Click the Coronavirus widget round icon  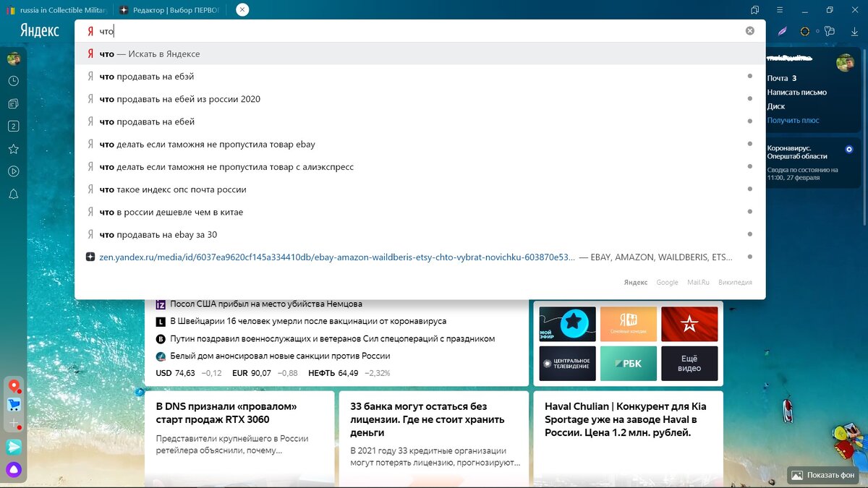click(849, 149)
